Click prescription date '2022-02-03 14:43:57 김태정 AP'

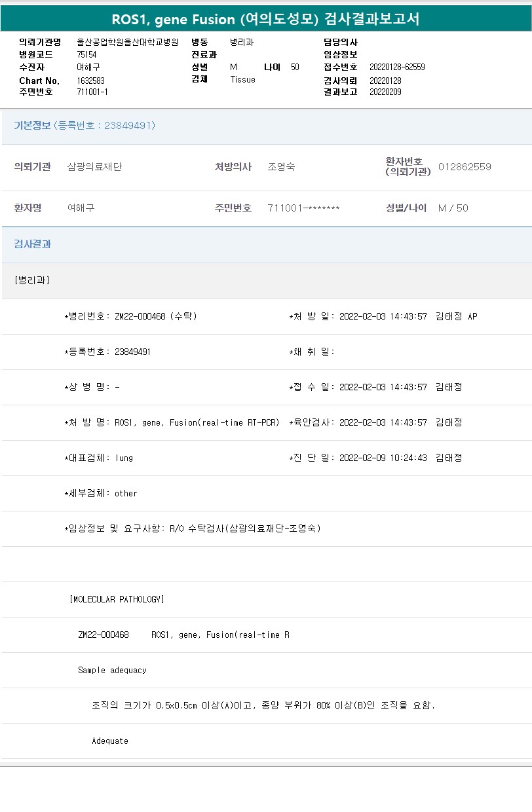pyautogui.click(x=408, y=316)
